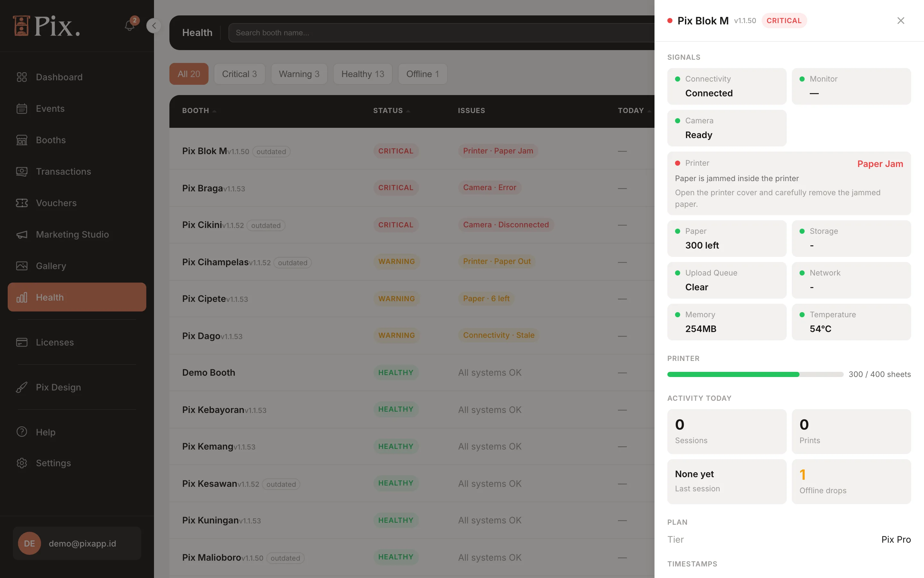The height and width of the screenshot is (578, 924).
Task: Close the Pix Blok M detail panel
Action: point(901,21)
